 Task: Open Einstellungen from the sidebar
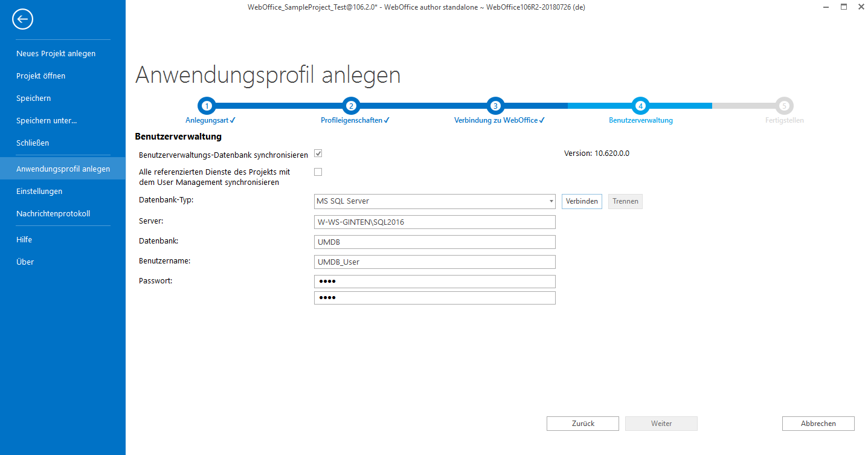pyautogui.click(x=39, y=191)
